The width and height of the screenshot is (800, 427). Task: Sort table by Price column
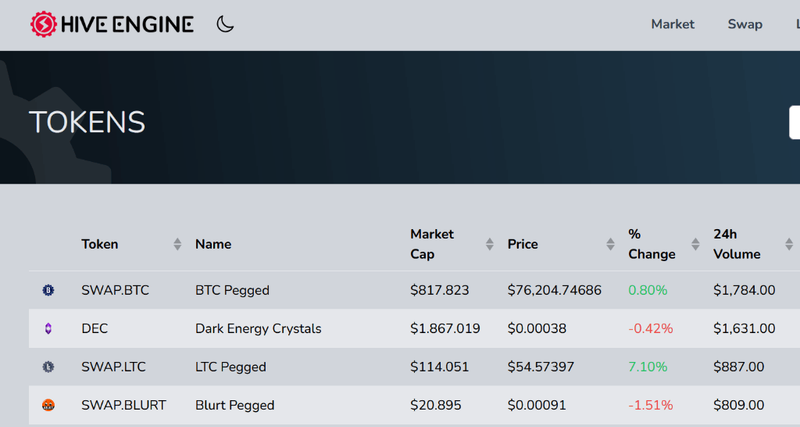610,244
